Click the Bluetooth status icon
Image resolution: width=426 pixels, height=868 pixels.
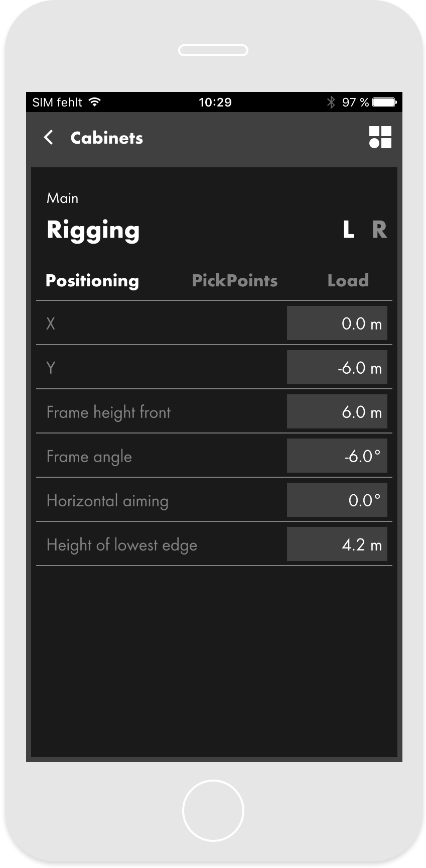click(331, 102)
